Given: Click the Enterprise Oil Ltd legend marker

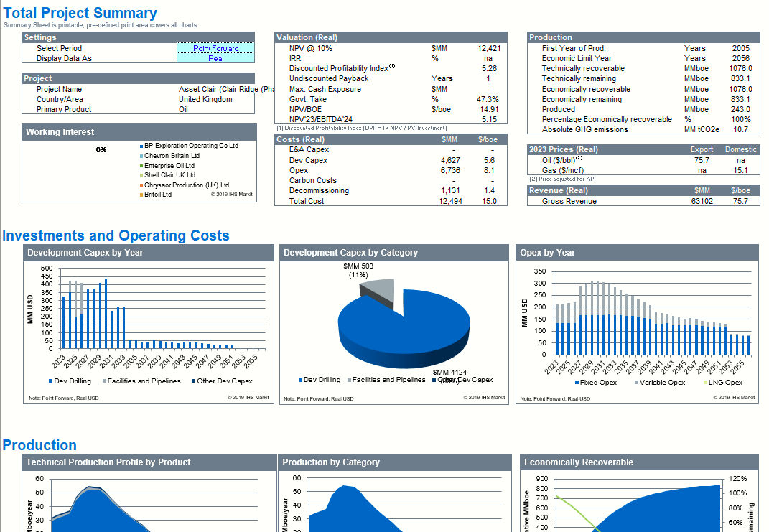Looking at the screenshot, I should click(x=141, y=166).
